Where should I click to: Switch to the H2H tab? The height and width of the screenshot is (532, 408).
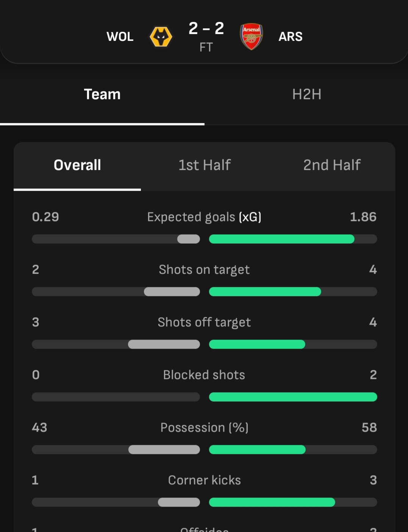[306, 94]
